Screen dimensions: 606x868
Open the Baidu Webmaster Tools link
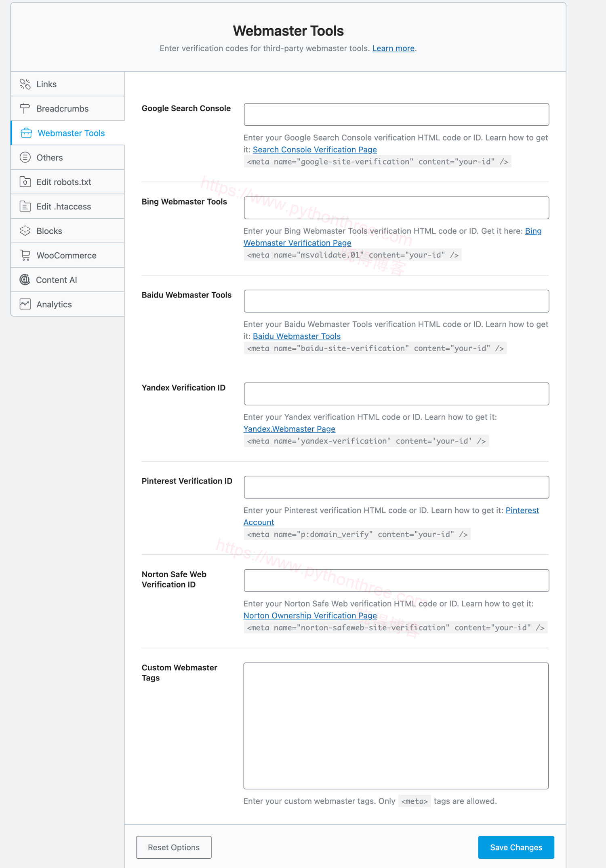point(297,336)
